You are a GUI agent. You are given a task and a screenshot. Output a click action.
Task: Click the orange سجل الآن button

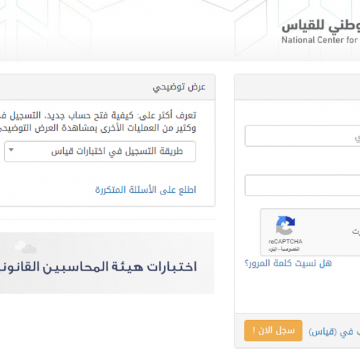point(273,331)
